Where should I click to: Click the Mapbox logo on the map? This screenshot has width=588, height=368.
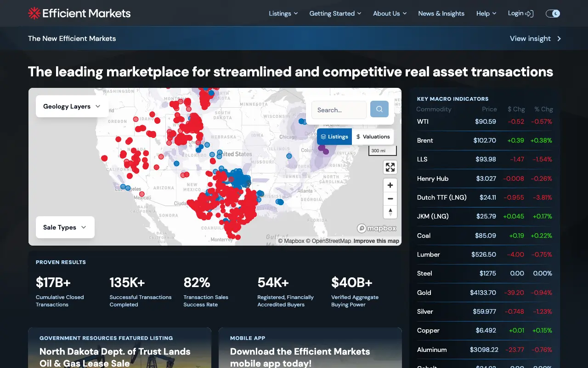377,228
